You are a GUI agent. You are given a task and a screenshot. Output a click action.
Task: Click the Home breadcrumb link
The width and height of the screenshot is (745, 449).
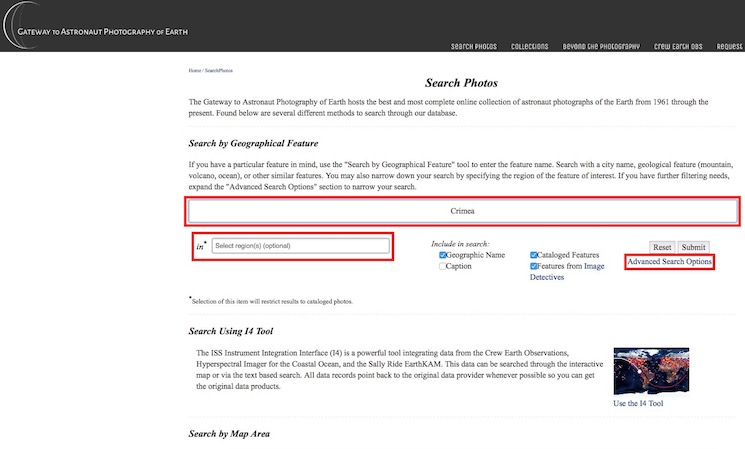point(194,70)
